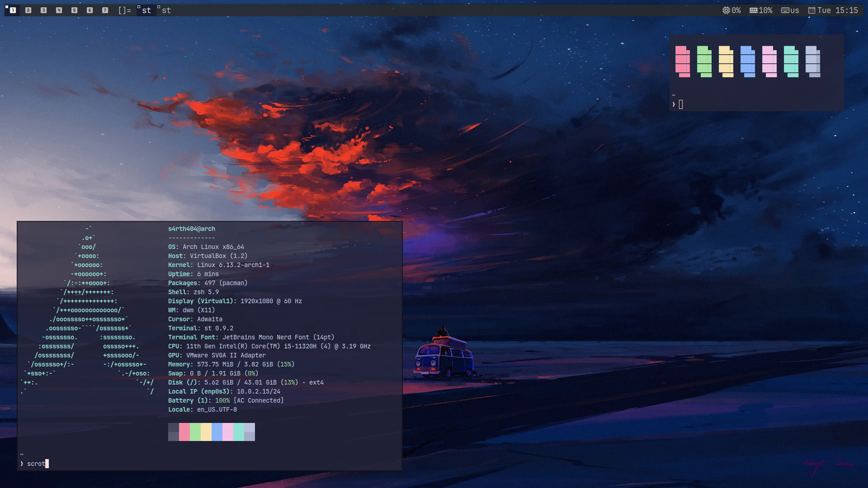Click the blue swatch in fastfetch palette

(x=217, y=432)
